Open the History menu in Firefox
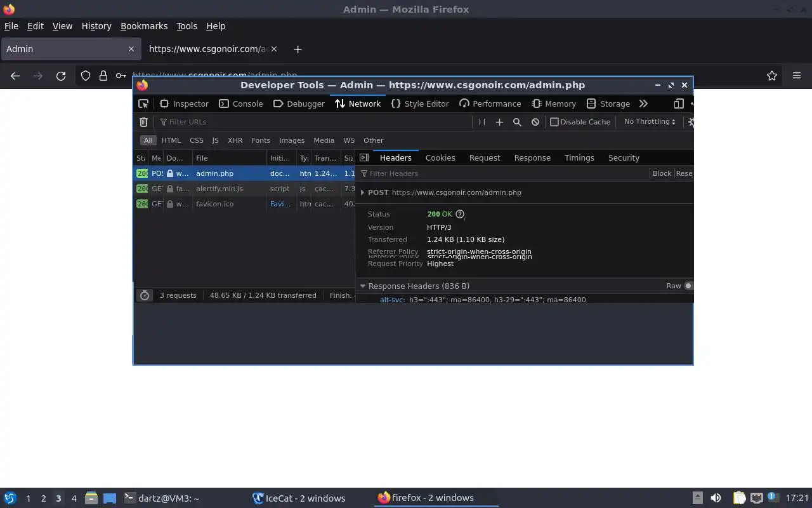 coord(96,26)
